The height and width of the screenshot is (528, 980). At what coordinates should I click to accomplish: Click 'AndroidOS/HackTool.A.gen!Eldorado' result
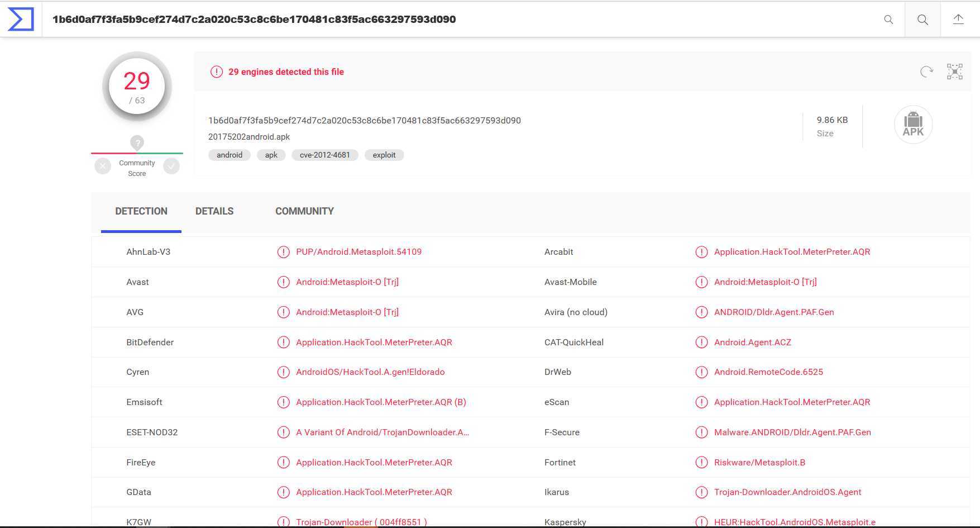tap(370, 372)
